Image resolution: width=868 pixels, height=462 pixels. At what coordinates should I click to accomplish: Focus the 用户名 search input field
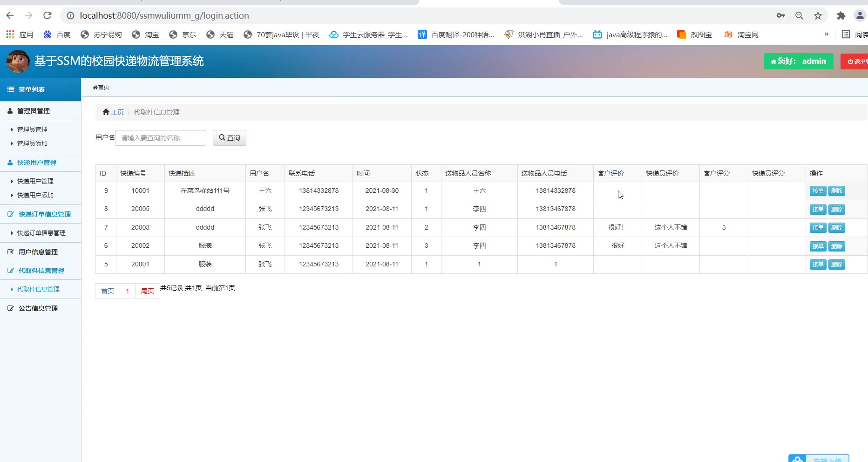160,138
